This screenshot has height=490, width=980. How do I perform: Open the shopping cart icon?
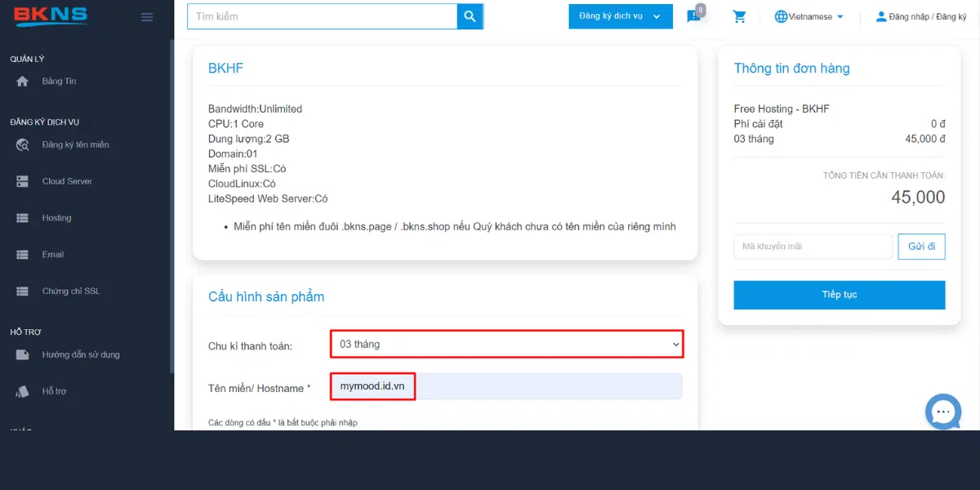[x=740, y=16]
